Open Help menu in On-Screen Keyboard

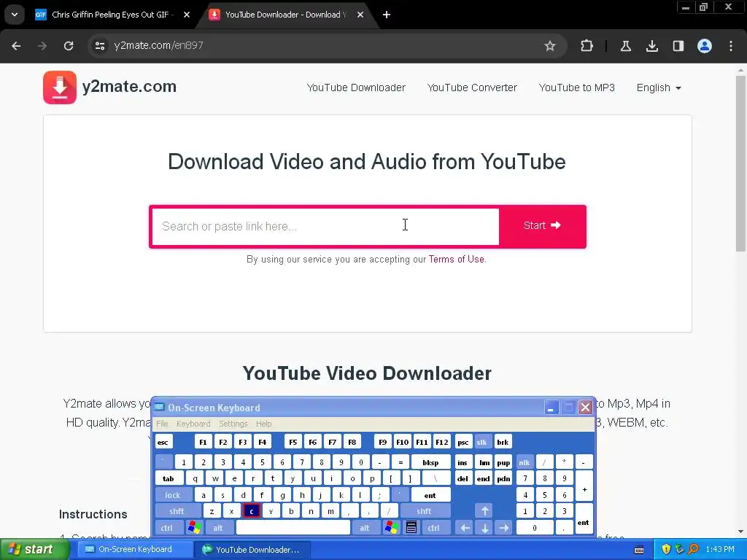click(263, 424)
